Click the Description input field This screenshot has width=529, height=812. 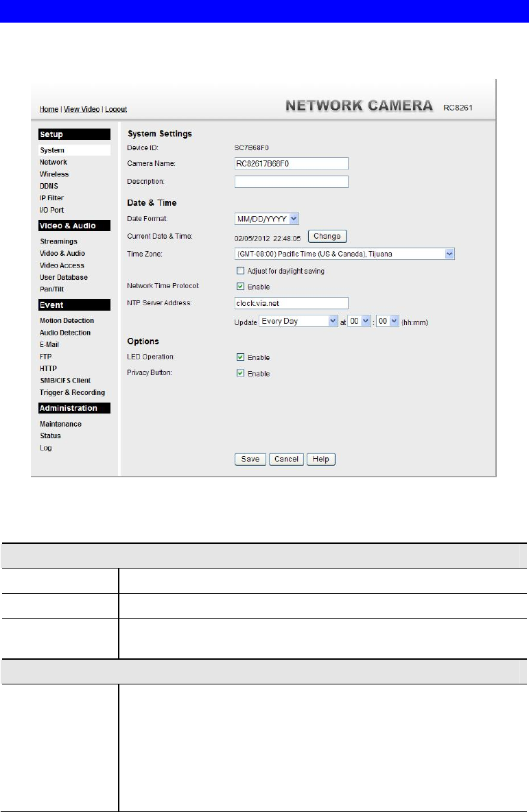(291, 182)
